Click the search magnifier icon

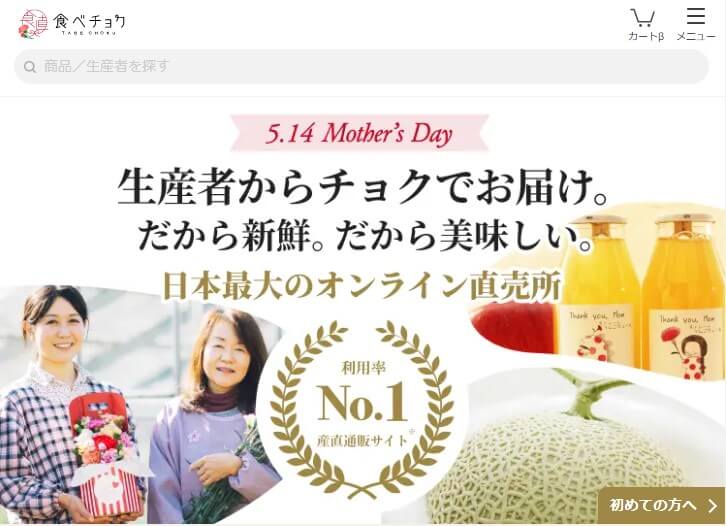(30, 67)
